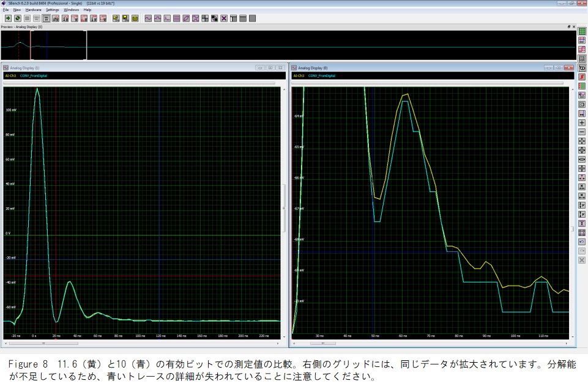Screen dimensions: 588x389
Task: Click the purple ellipse display icon in toolbar
Action: click(186, 18)
